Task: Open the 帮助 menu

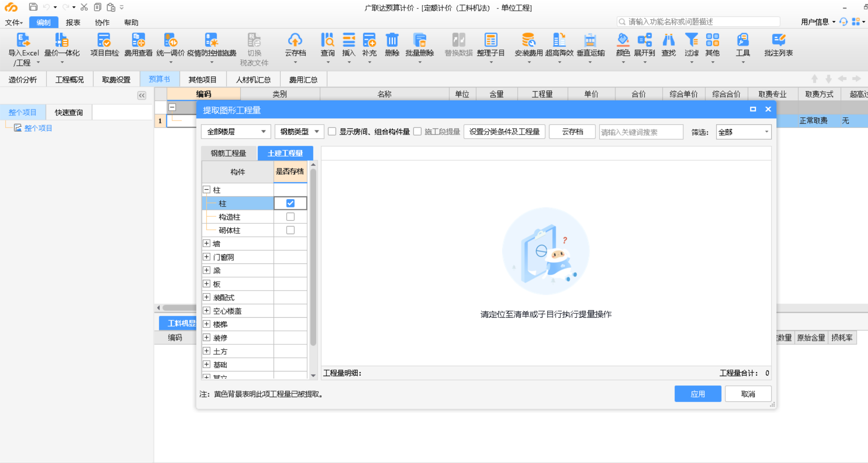Action: (x=131, y=22)
